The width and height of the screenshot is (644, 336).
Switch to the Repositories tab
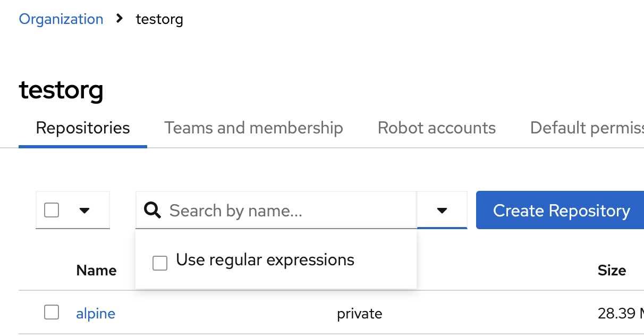tap(83, 128)
